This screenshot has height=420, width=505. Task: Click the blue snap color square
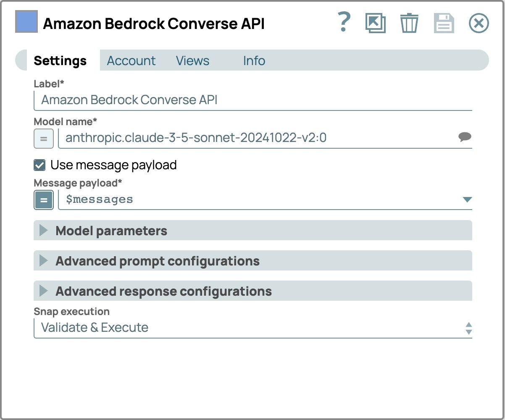[x=26, y=22]
